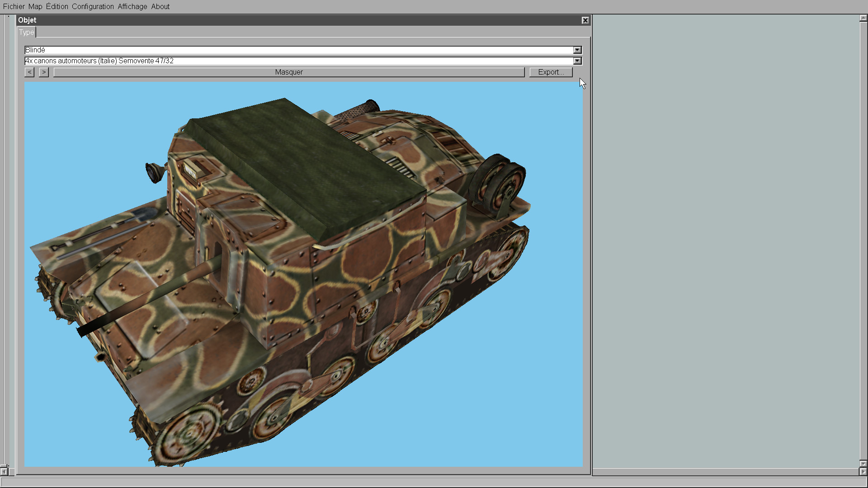Click the map scroll right arrow
The width and height of the screenshot is (868, 488).
pos(863,472)
